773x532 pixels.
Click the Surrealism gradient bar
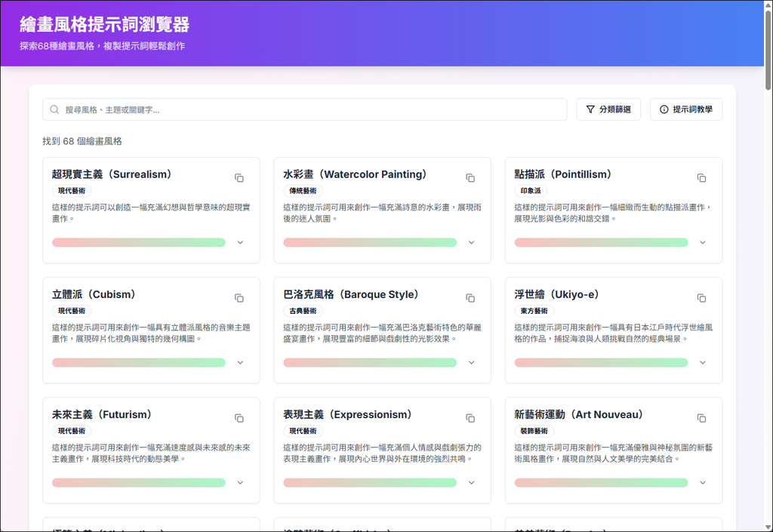[x=139, y=242]
